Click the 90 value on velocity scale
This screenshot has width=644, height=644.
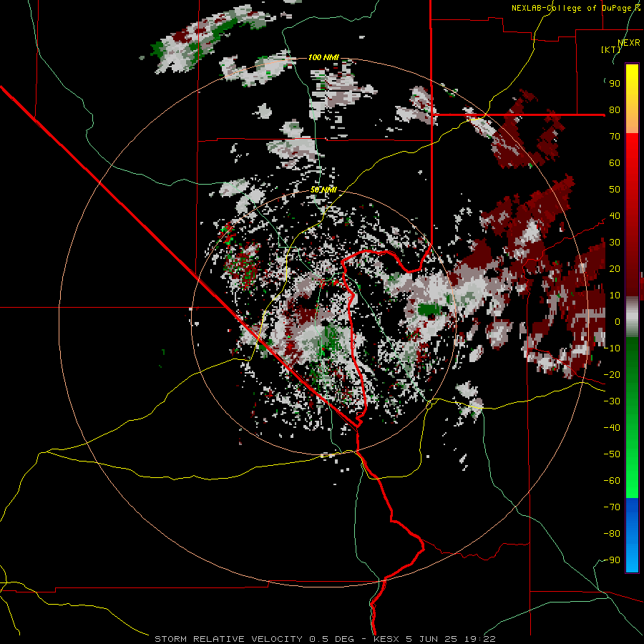615,84
